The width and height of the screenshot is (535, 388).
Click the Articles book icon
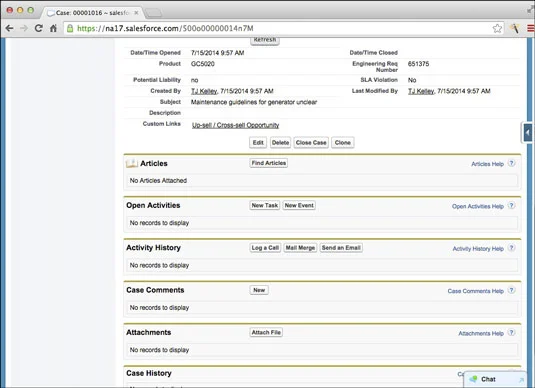[x=132, y=163]
